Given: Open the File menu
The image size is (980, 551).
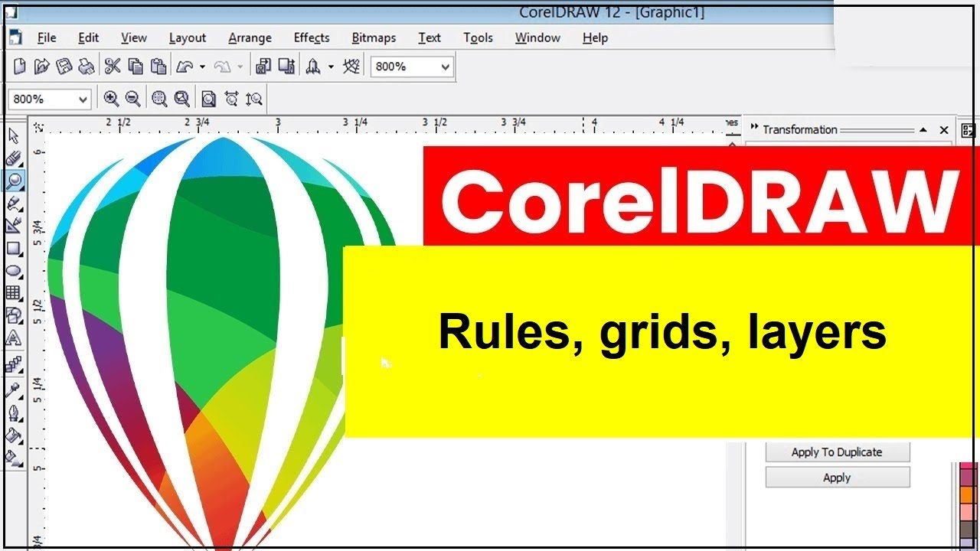Looking at the screenshot, I should point(47,37).
